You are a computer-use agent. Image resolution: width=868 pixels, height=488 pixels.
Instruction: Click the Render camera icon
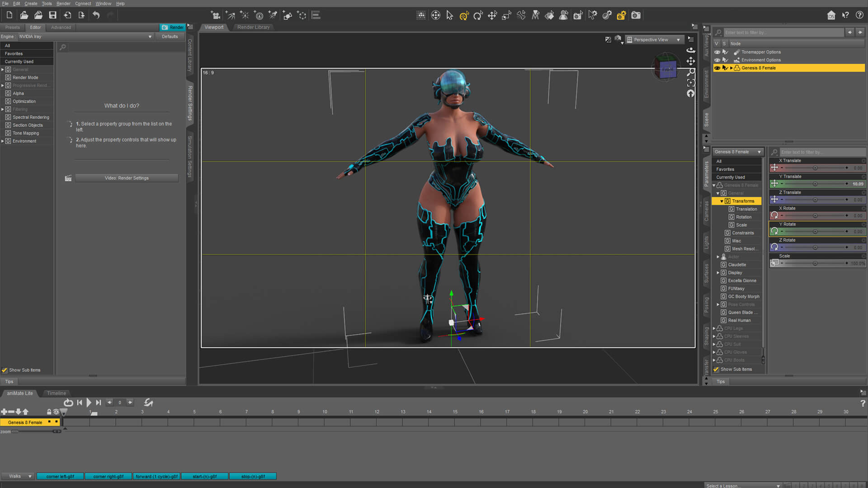636,15
